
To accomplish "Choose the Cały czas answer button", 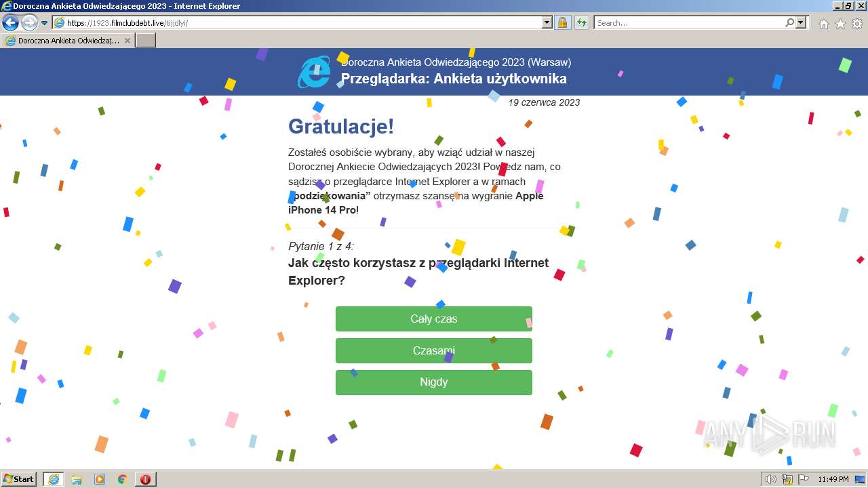I will point(434,319).
